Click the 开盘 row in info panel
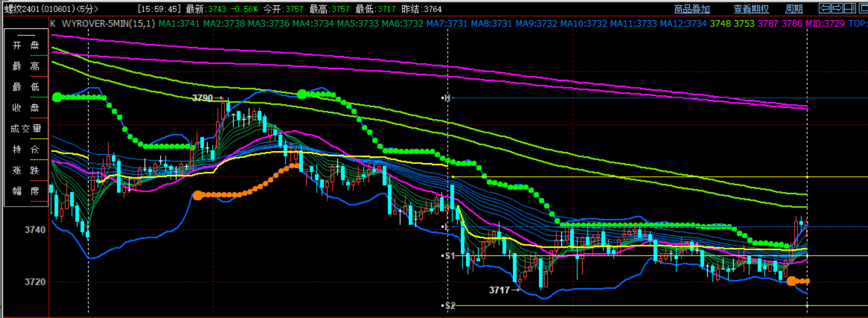Screen dimensions: 868x318 pos(26,46)
